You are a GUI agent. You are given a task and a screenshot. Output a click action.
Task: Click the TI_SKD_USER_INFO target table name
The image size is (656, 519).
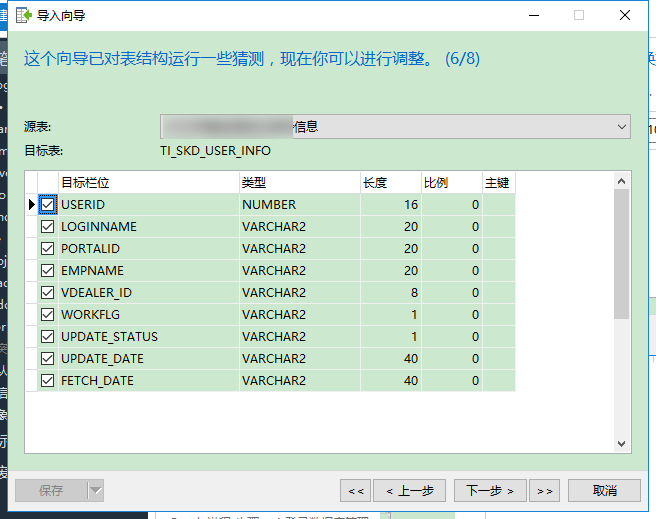[x=215, y=151]
